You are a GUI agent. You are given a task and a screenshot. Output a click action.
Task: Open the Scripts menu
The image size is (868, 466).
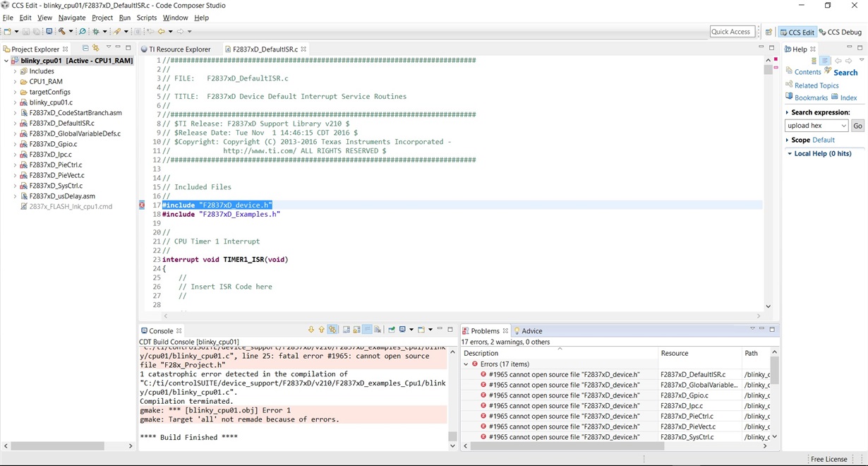(147, 18)
